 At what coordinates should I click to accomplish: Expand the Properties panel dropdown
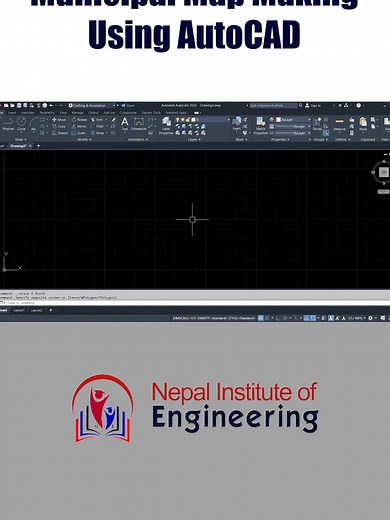pyautogui.click(x=280, y=139)
